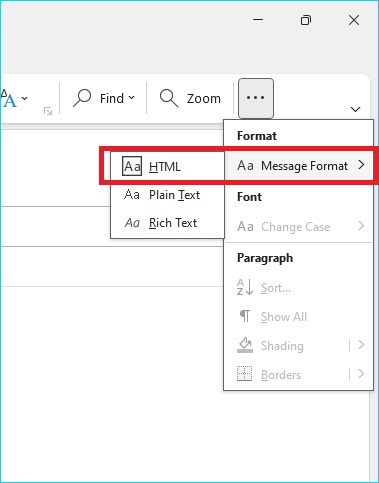Click the ribbon display options chevron

(x=356, y=109)
